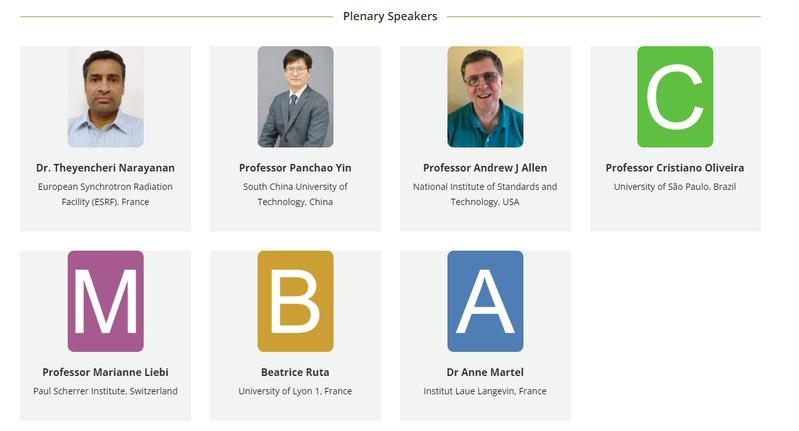Click Institut Laue Langevin, France text
This screenshot has height=431, width=799.
[485, 391]
